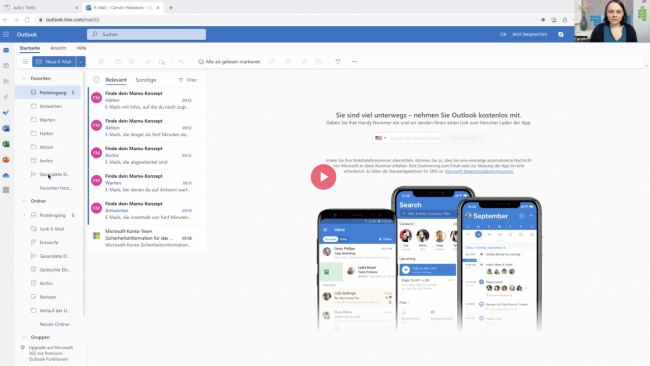Screen dimensions: 650x366
Task: Click the mobile number input field
Action: 415,138
